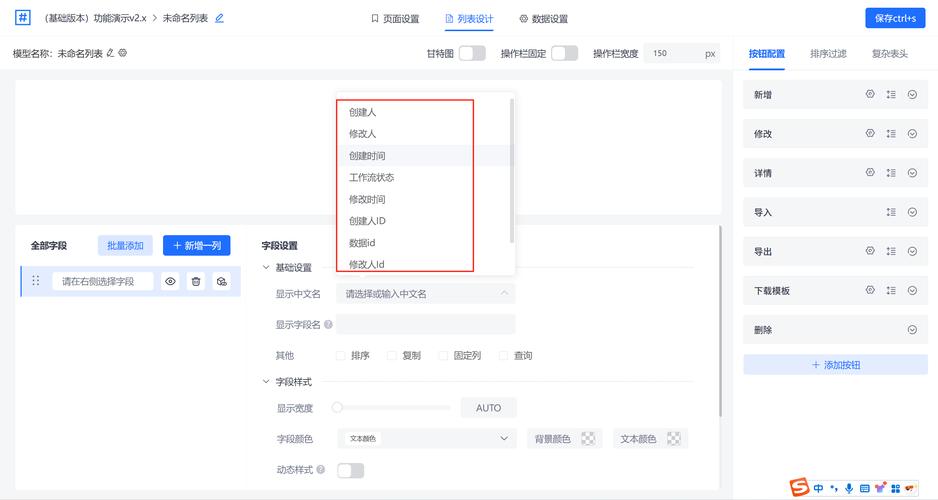Click the hash logo icon at top left
Image resolution: width=938 pixels, height=500 pixels.
pos(22,17)
